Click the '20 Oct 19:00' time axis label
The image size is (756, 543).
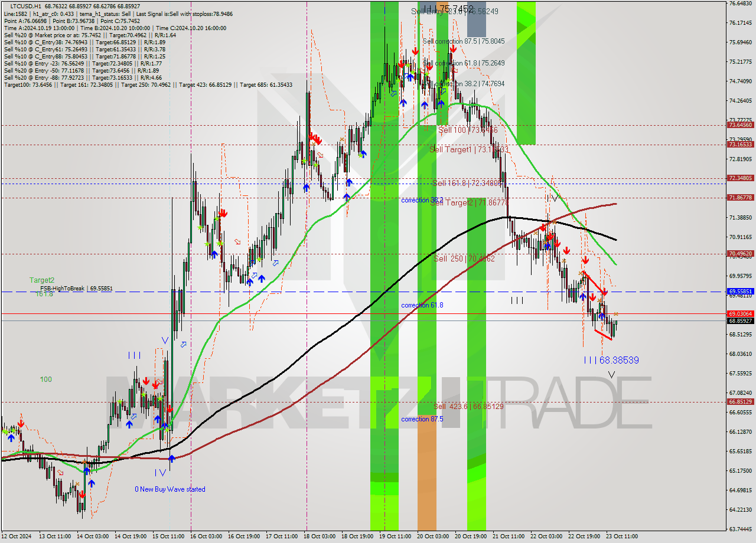coord(471,537)
